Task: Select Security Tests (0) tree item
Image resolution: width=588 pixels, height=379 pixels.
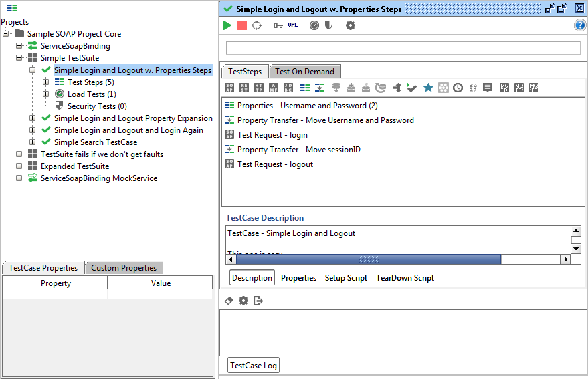Action: [x=97, y=106]
